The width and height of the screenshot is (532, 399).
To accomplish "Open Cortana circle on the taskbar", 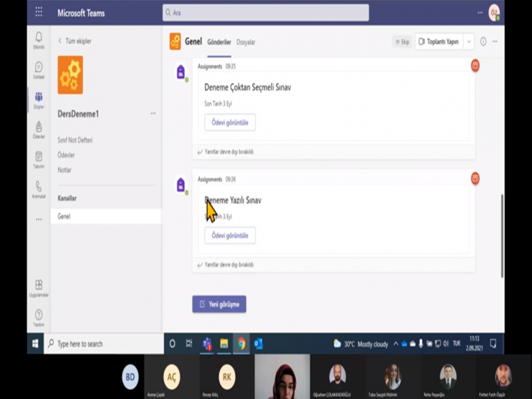I will (x=173, y=343).
